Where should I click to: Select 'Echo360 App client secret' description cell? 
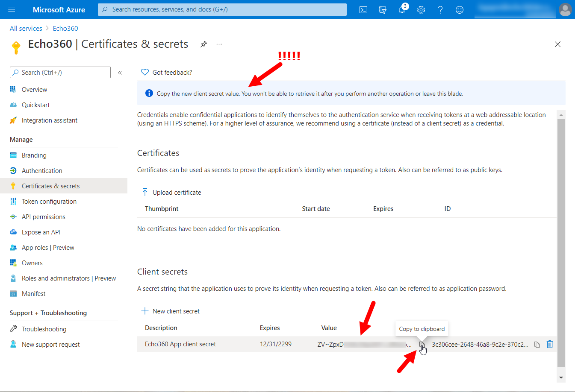tap(180, 344)
